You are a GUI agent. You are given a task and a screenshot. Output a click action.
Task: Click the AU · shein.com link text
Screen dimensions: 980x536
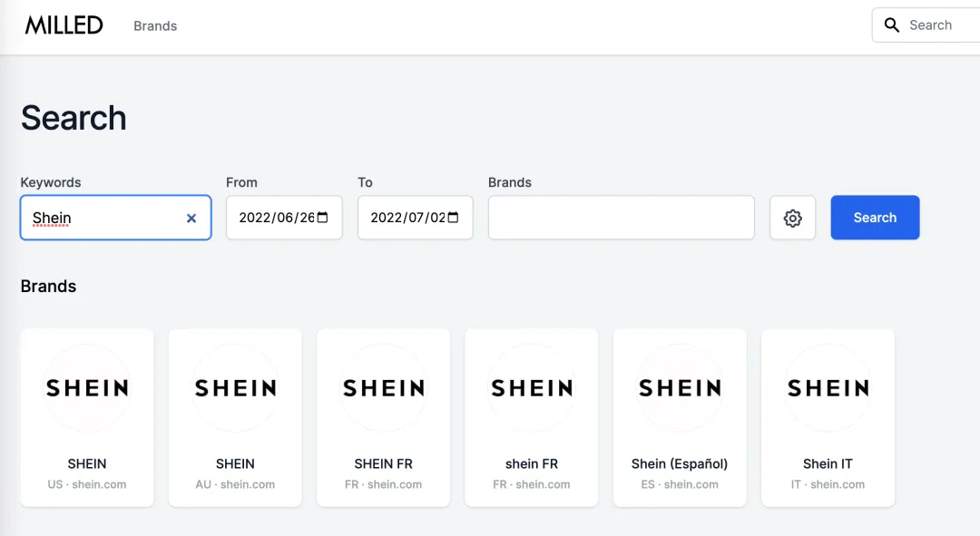point(235,484)
